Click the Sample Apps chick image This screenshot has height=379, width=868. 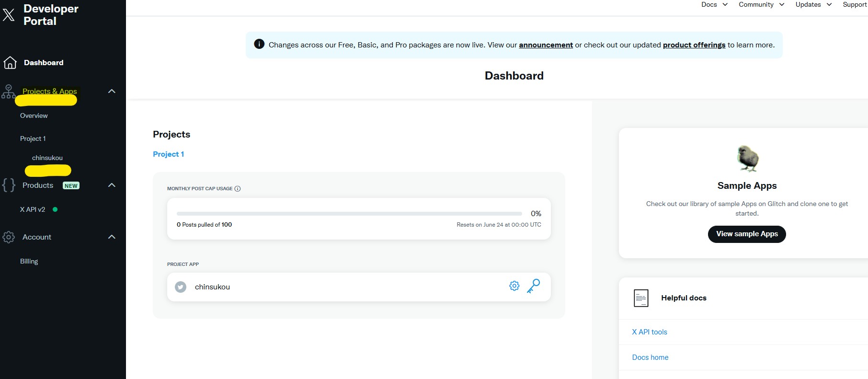tap(747, 159)
